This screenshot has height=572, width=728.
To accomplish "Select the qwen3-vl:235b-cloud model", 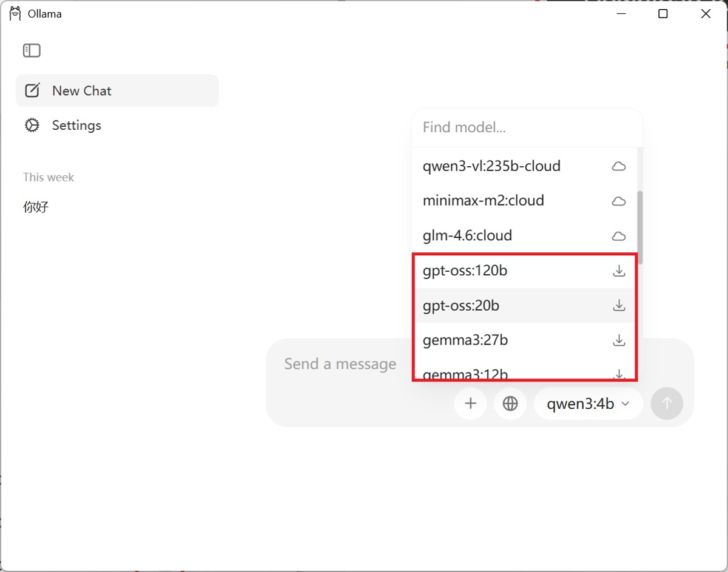I will pyautogui.click(x=524, y=166).
